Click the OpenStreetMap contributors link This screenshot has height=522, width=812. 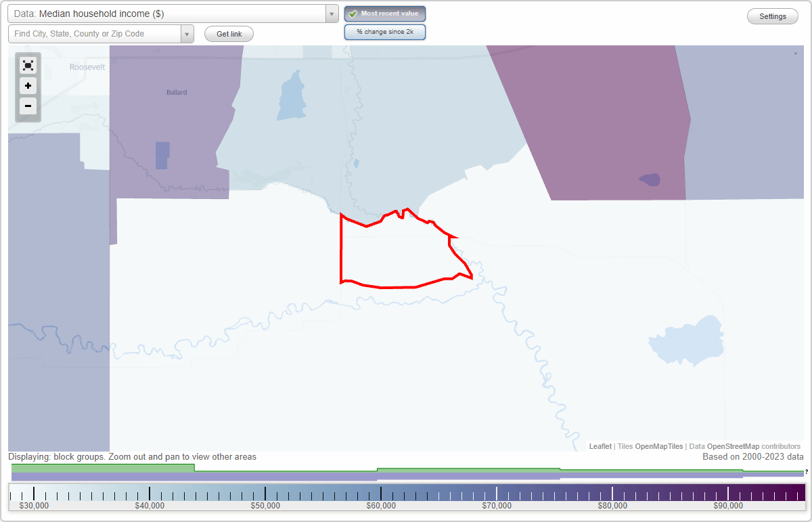pyautogui.click(x=732, y=446)
